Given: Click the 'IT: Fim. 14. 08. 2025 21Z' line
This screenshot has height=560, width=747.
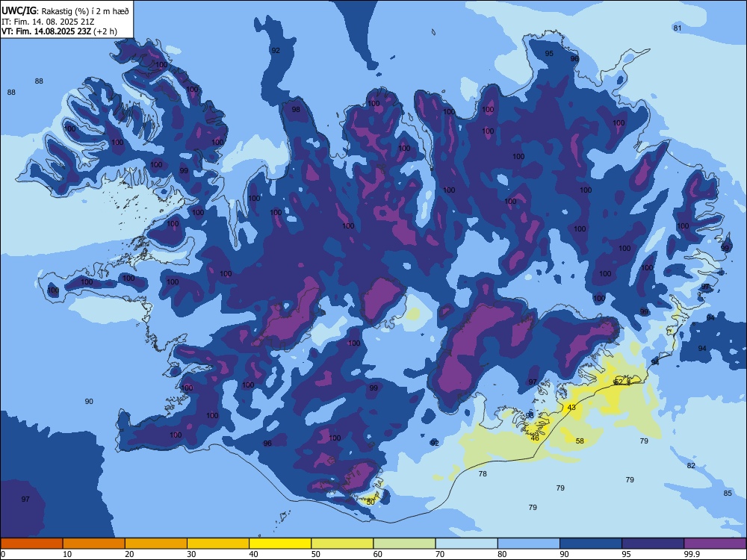Looking at the screenshot, I should point(48,22).
